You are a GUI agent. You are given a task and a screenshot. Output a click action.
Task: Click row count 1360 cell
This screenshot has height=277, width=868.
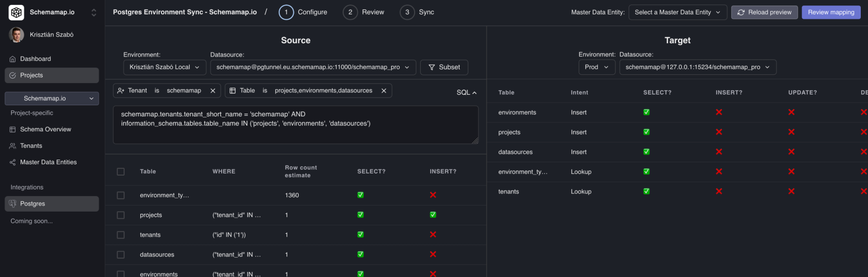(x=292, y=196)
